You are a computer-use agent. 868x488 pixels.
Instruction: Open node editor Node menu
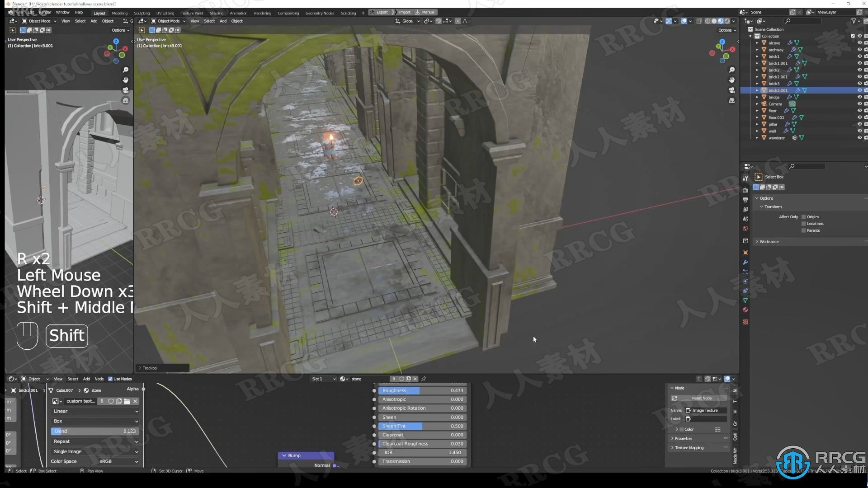click(x=99, y=379)
